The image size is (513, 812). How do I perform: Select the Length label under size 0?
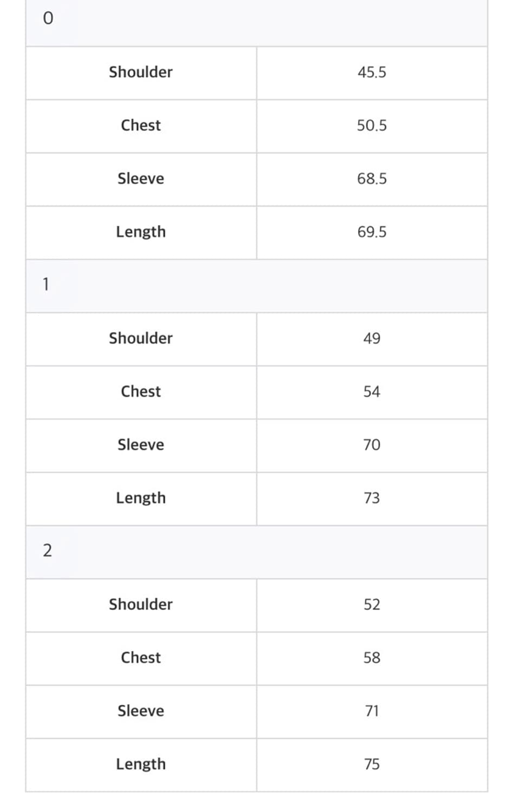(141, 232)
